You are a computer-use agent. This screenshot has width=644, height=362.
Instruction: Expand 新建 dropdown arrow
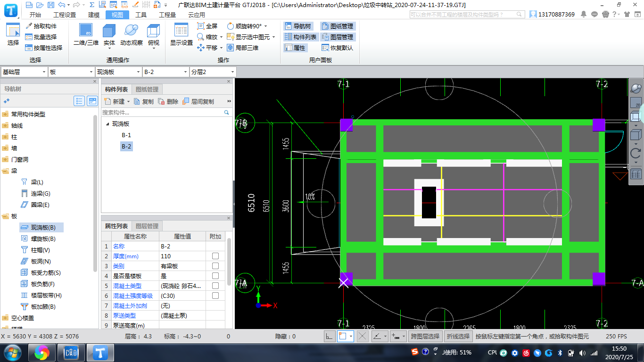pos(128,101)
